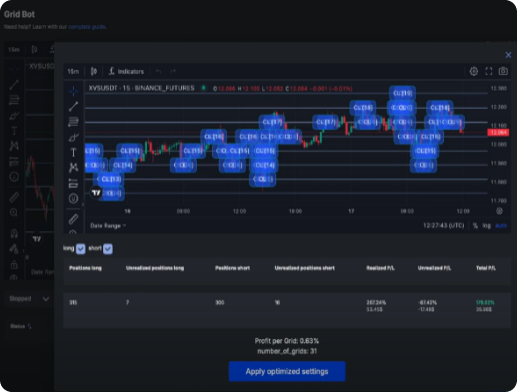Open the 15m timeframe selector
The height and width of the screenshot is (392, 517).
[73, 71]
